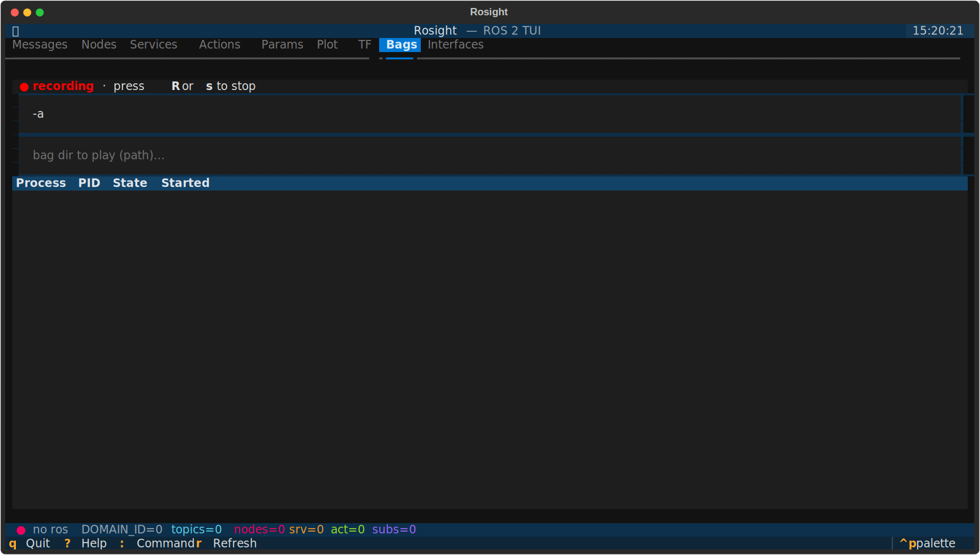Select the Bags tab
The image size is (980, 555).
click(401, 45)
